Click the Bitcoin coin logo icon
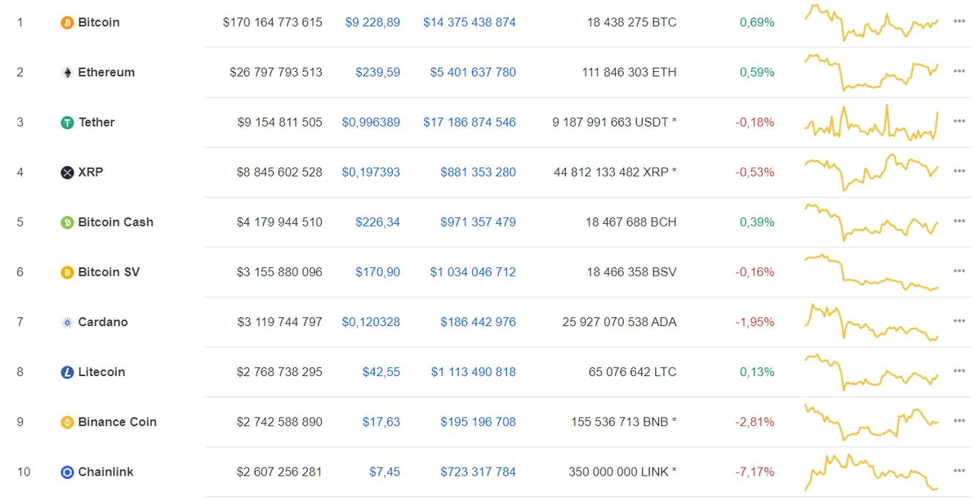The width and height of the screenshot is (980, 501). [x=67, y=23]
